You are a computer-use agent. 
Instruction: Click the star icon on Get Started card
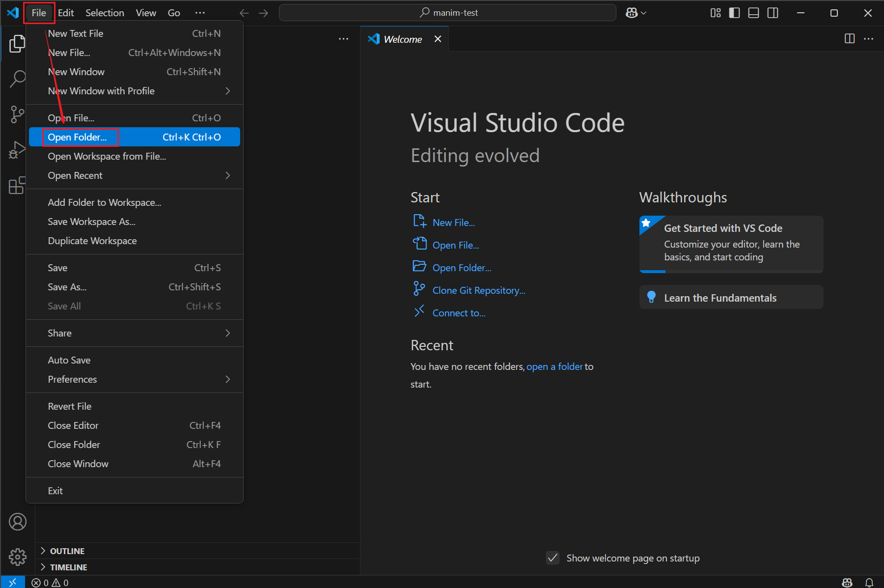pos(646,223)
